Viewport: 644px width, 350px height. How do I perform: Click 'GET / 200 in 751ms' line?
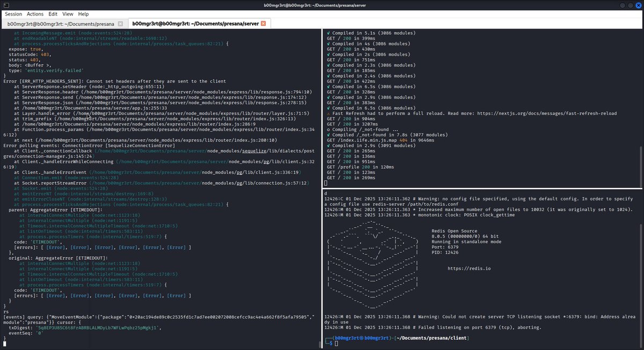(x=351, y=59)
